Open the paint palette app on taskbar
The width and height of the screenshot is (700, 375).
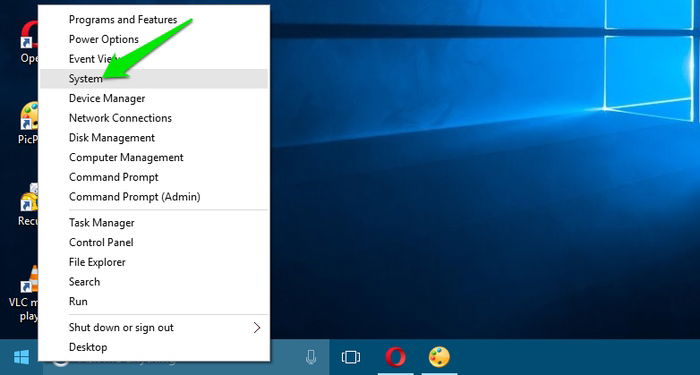coord(439,357)
